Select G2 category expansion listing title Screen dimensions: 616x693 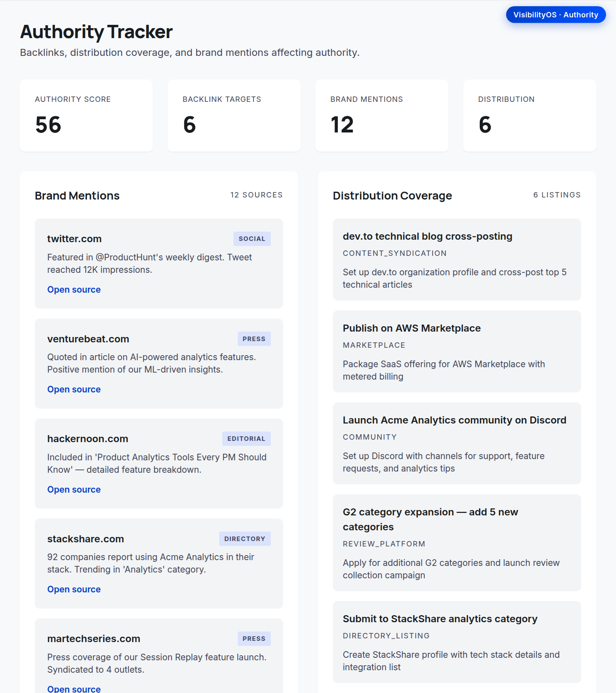pos(430,520)
